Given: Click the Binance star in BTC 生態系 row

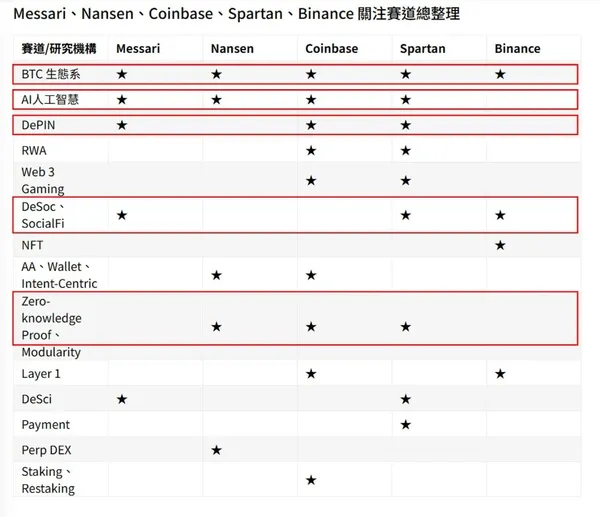Looking at the screenshot, I should click(x=500, y=74).
